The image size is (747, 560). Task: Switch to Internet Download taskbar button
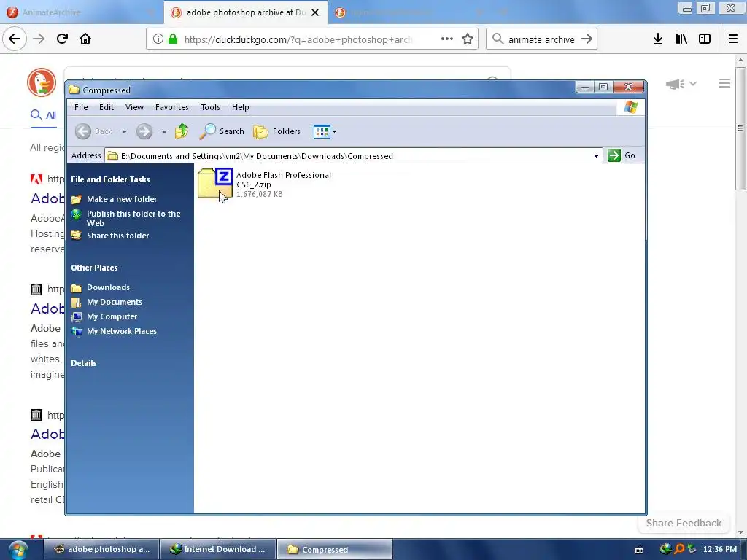218,550
